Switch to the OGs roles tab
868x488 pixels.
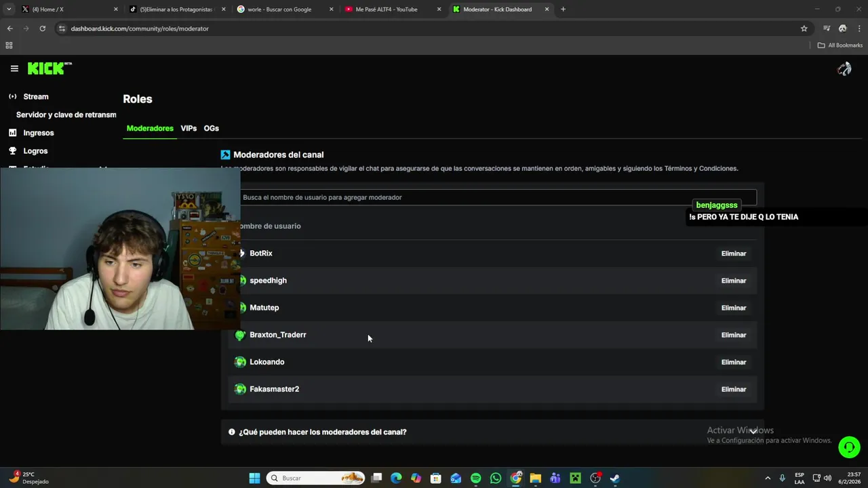pos(211,128)
